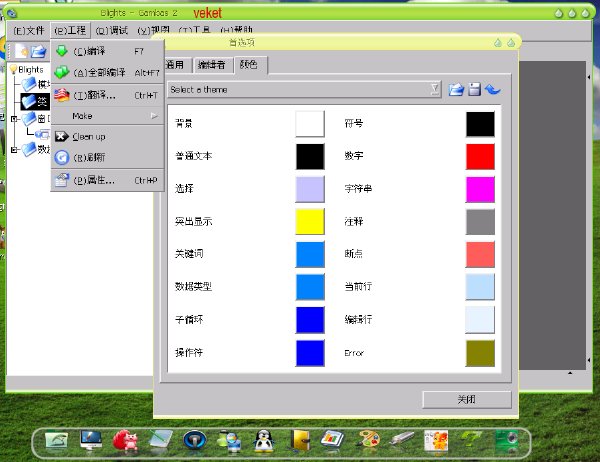Pick the 数字 (Number) red swatch
The width and height of the screenshot is (600, 462).
[480, 156]
